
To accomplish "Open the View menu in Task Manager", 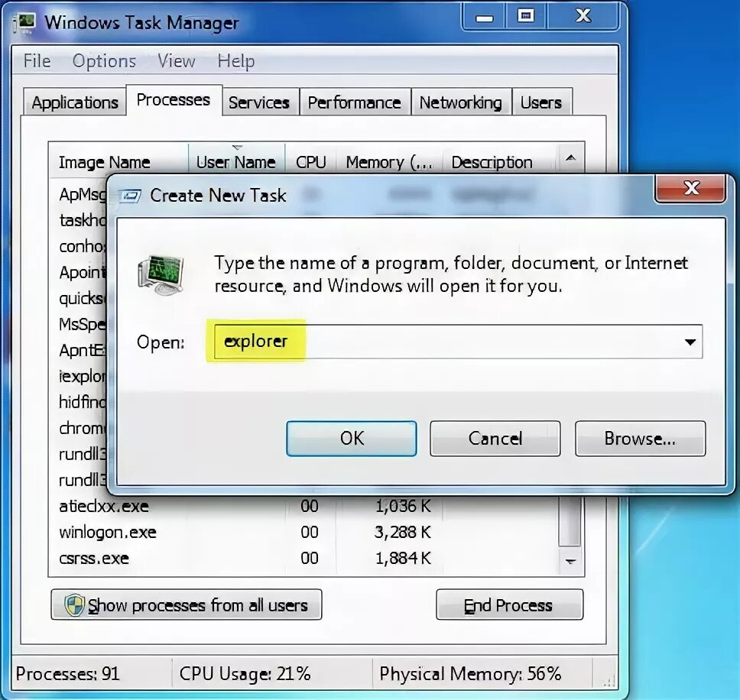I will coord(177,61).
